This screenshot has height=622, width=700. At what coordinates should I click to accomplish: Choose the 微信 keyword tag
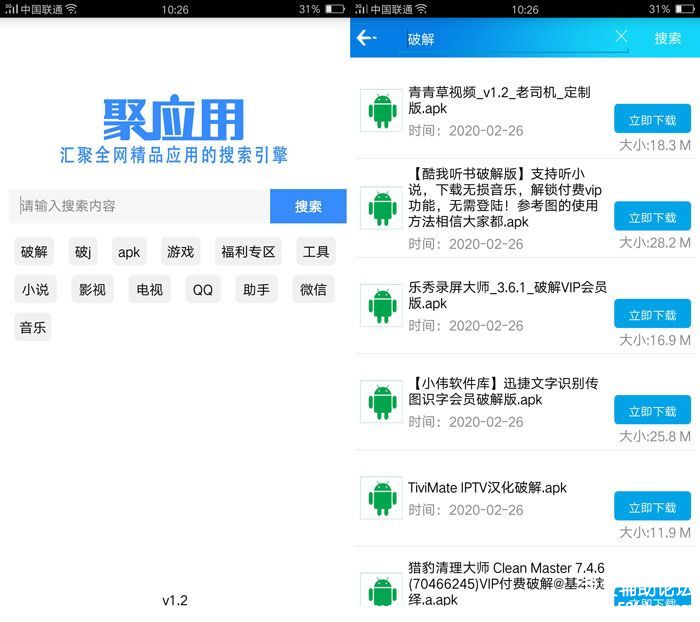click(313, 289)
